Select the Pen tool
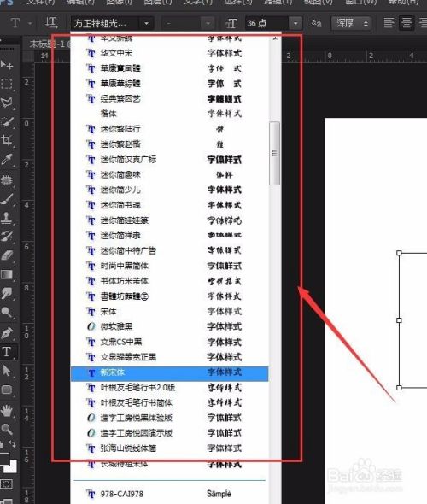The height and width of the screenshot is (504, 427). coord(7,332)
